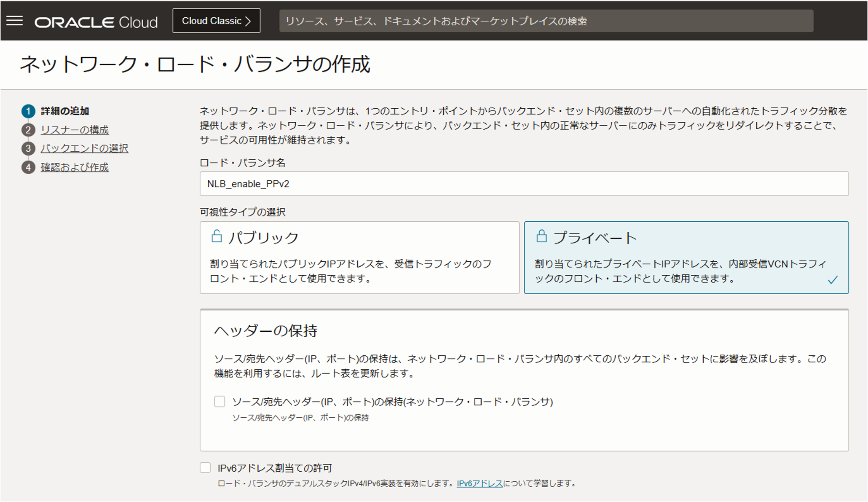Enable ソース/宛先ヘッダー(IP、ポート)の保持 checkbox

pos(220,402)
